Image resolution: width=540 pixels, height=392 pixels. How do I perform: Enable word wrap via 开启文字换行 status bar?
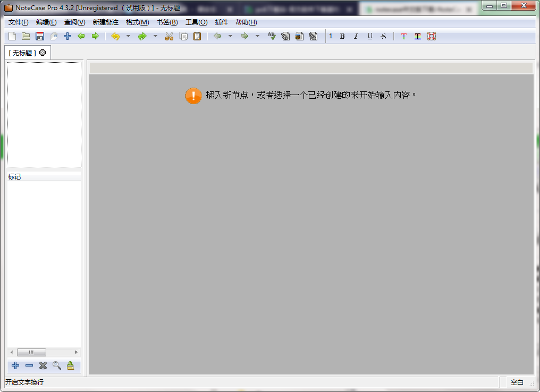(21, 382)
